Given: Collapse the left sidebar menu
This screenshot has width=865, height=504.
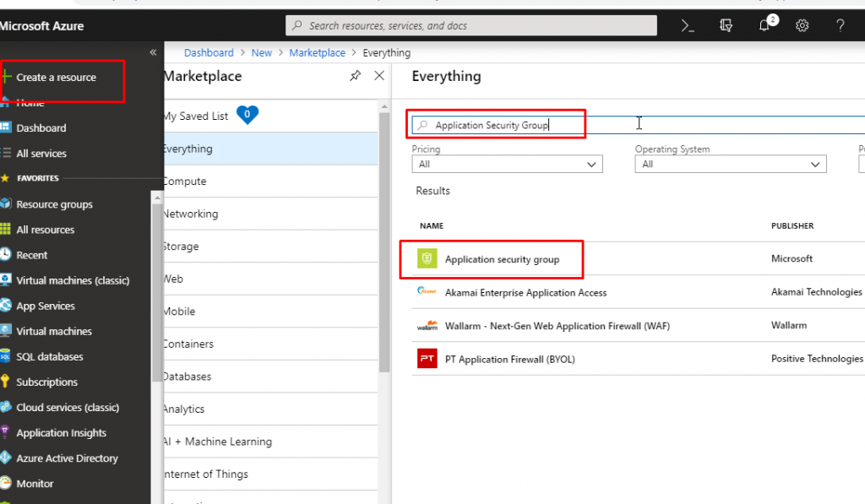Looking at the screenshot, I should pos(153,52).
